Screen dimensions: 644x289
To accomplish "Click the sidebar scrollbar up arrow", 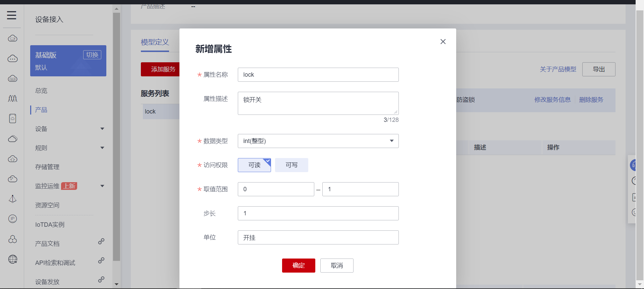I will 116,9.
